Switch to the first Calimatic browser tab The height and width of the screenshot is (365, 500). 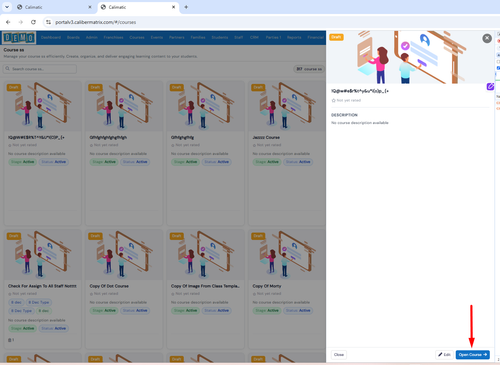coord(53,7)
